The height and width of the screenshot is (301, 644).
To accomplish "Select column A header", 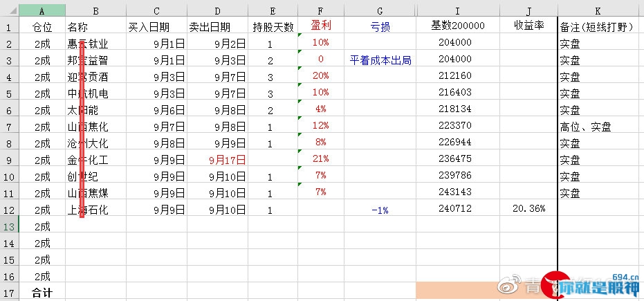I will 42,10.
